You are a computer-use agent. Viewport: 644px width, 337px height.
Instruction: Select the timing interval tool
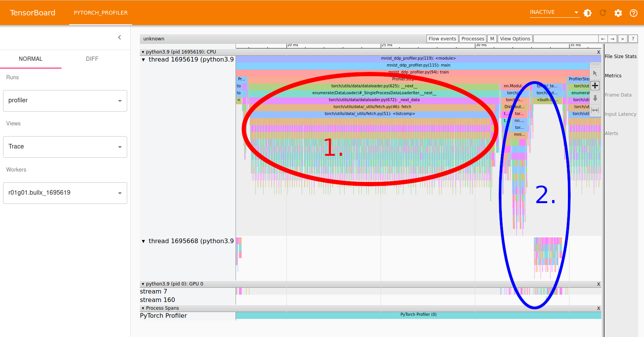(595, 110)
